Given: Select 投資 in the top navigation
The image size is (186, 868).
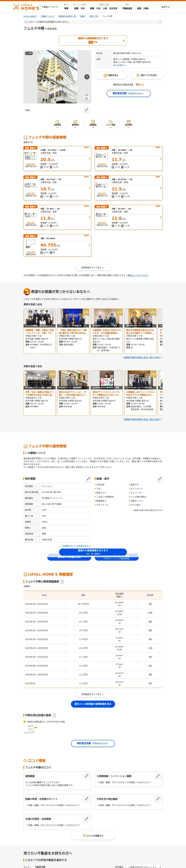Looking at the screenshot, I should click(x=139, y=8).
